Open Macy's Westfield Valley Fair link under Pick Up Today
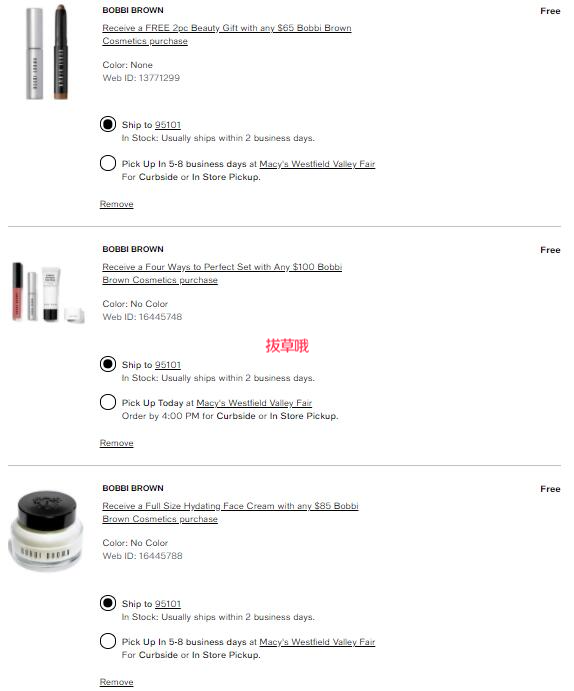Viewport: 574px width, 691px height. tap(254, 403)
